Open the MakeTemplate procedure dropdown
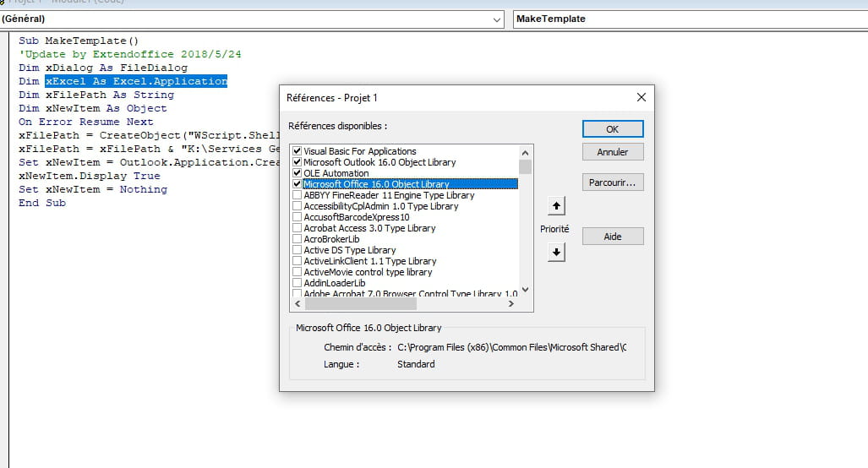This screenshot has height=468, width=868. [x=691, y=19]
